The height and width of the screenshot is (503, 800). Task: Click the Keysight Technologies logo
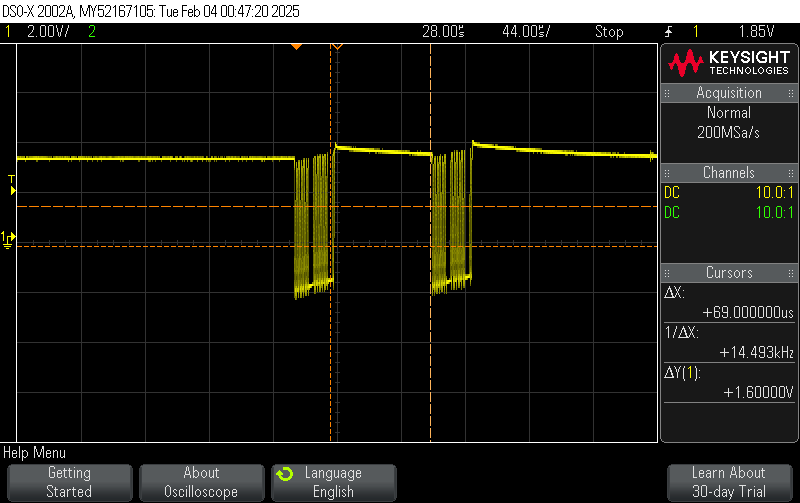pos(729,64)
